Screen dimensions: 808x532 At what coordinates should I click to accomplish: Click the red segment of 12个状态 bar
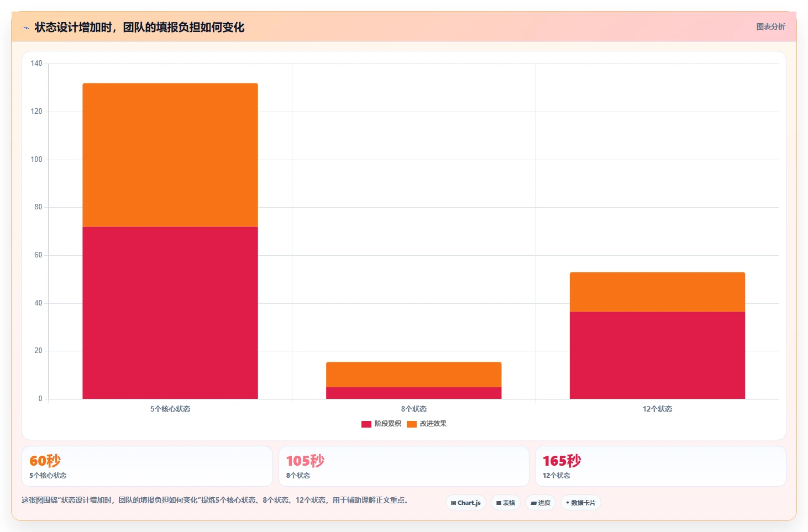[657, 355]
